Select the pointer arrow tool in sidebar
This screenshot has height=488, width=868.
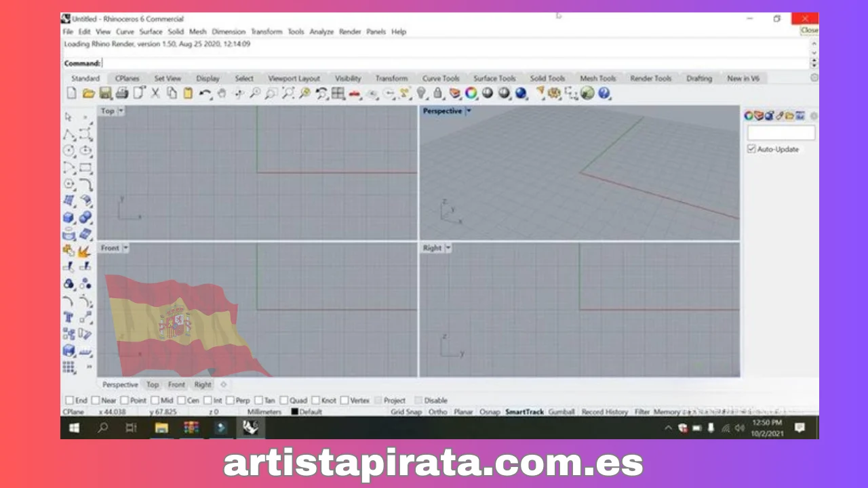(x=69, y=117)
